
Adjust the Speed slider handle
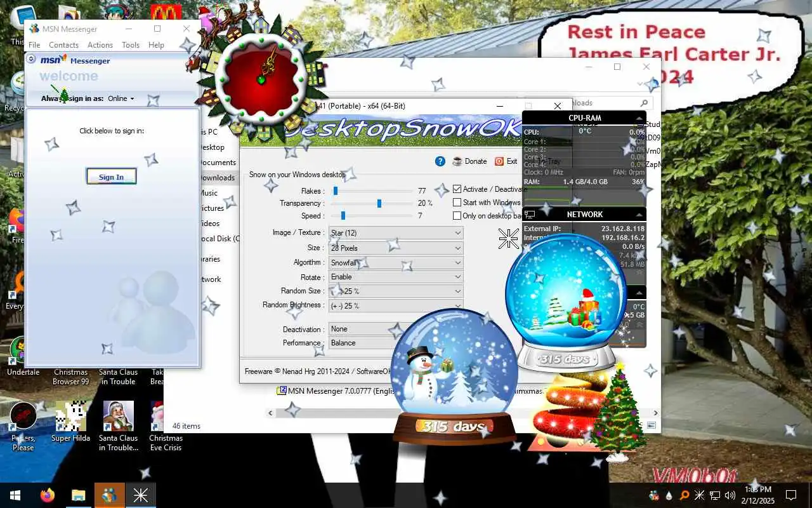click(x=343, y=216)
